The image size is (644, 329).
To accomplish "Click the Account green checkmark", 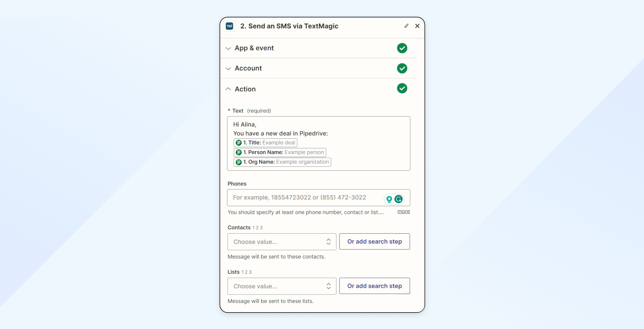I will [402, 68].
